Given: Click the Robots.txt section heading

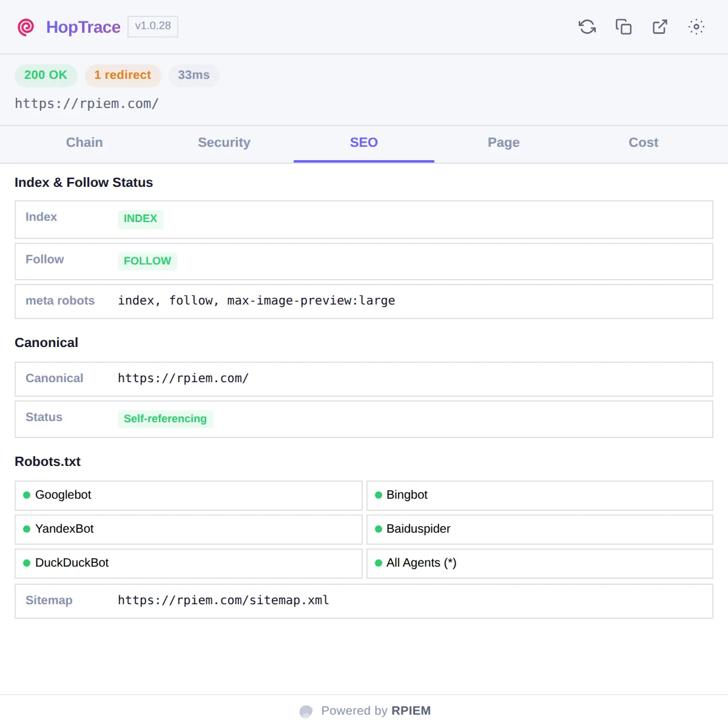Looking at the screenshot, I should 47,462.
